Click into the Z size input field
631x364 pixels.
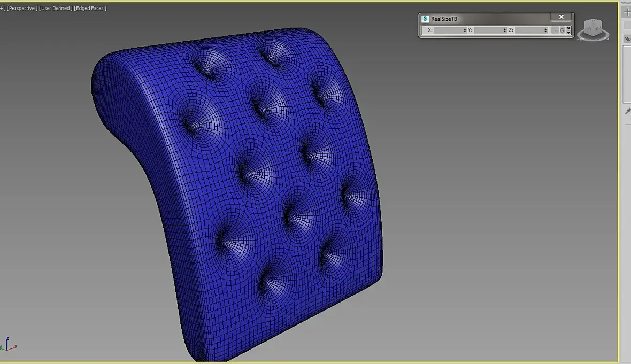pyautogui.click(x=529, y=30)
